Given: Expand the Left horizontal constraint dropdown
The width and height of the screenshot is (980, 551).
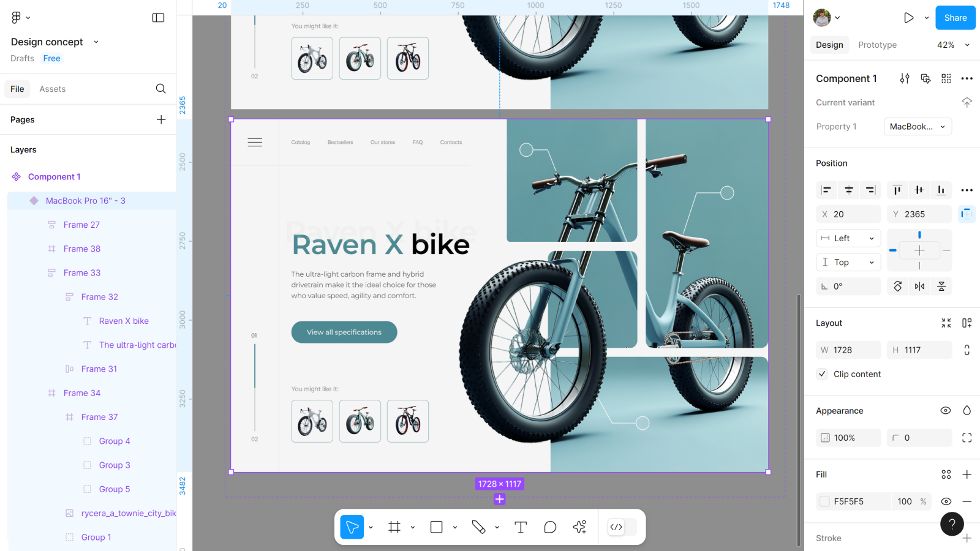Looking at the screenshot, I should point(848,238).
